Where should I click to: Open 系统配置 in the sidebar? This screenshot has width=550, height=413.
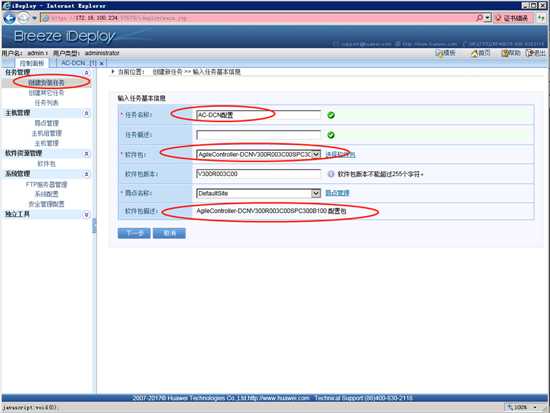(x=46, y=194)
